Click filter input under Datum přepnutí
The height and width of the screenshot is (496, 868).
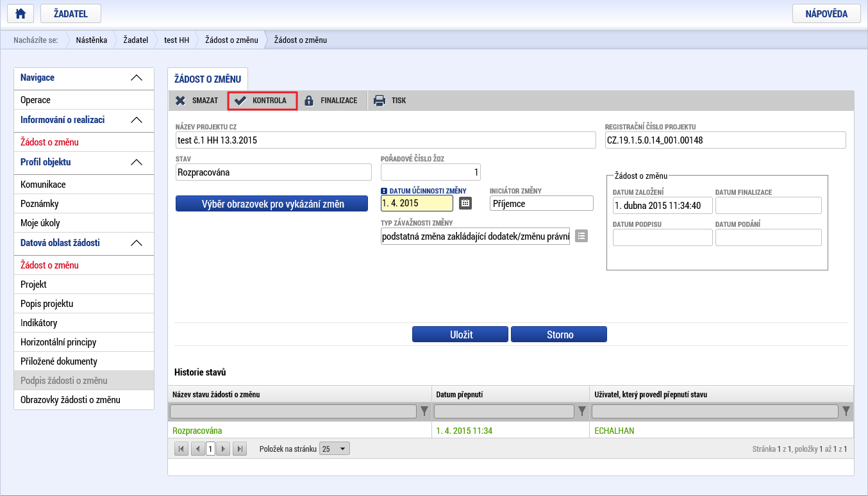click(x=504, y=411)
